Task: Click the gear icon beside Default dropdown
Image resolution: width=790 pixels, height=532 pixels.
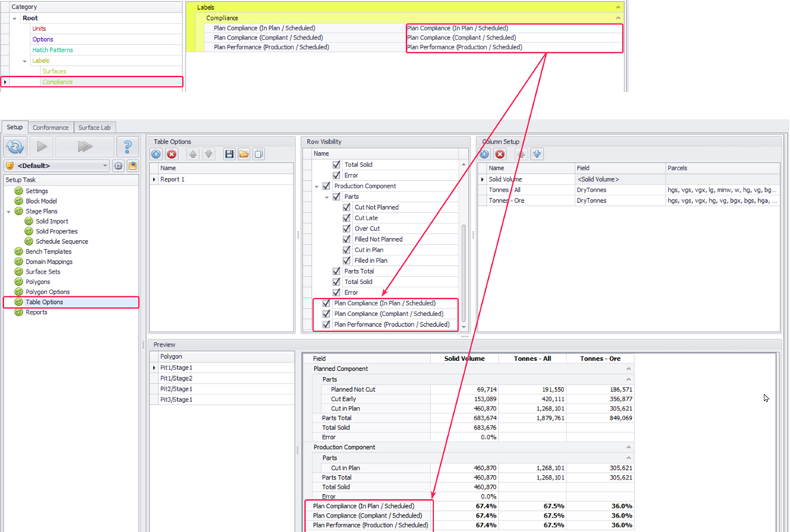Action: click(x=119, y=166)
